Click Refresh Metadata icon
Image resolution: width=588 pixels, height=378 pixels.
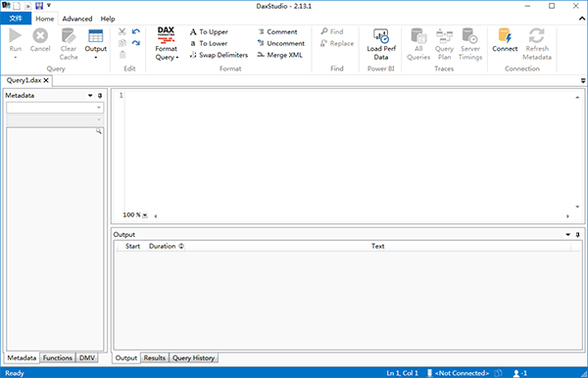pos(537,36)
